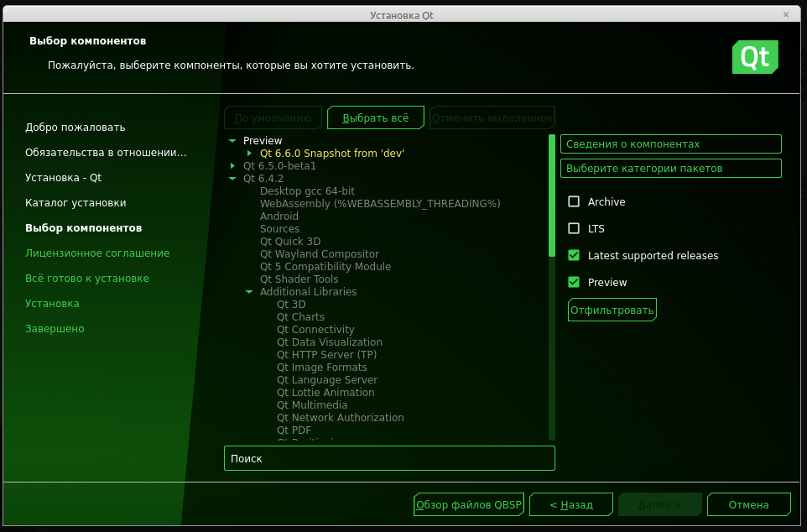This screenshot has width=807, height=532.
Task: Click Добро пожаловать step in sidebar
Action: point(75,128)
